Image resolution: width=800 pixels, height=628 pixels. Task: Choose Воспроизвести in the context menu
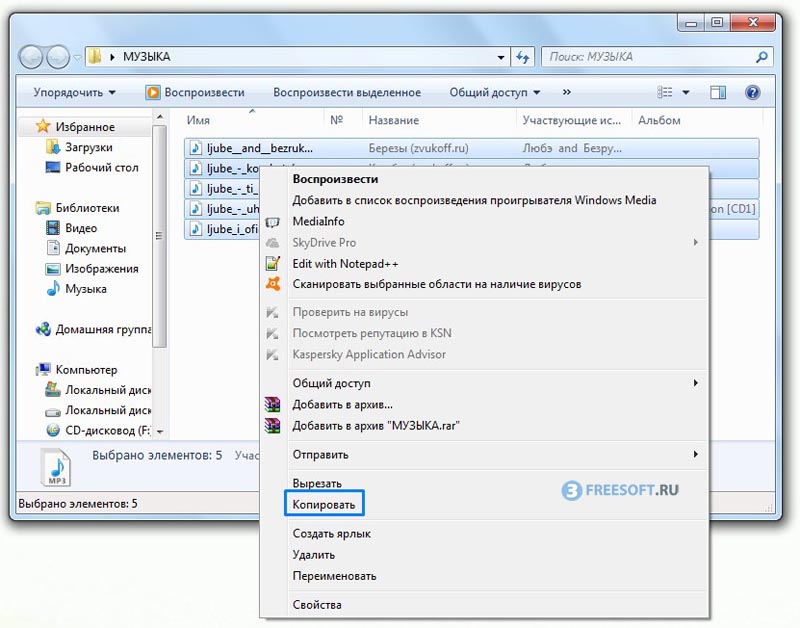coord(335,179)
